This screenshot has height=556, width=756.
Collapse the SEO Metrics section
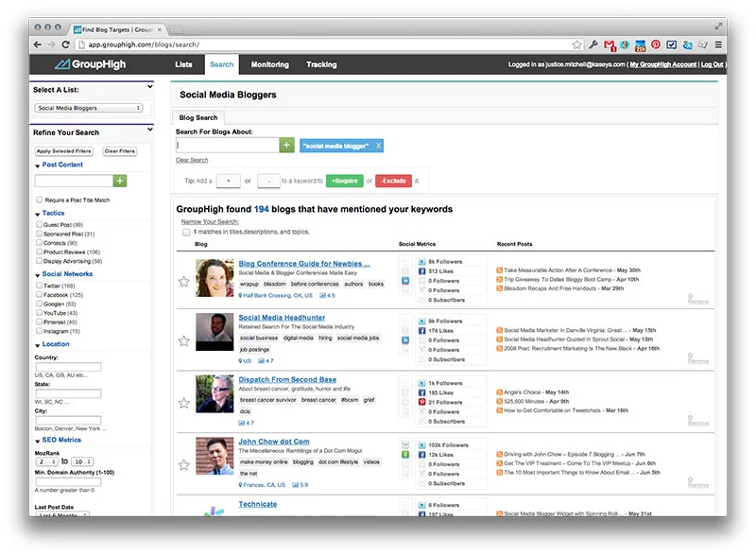click(38, 442)
